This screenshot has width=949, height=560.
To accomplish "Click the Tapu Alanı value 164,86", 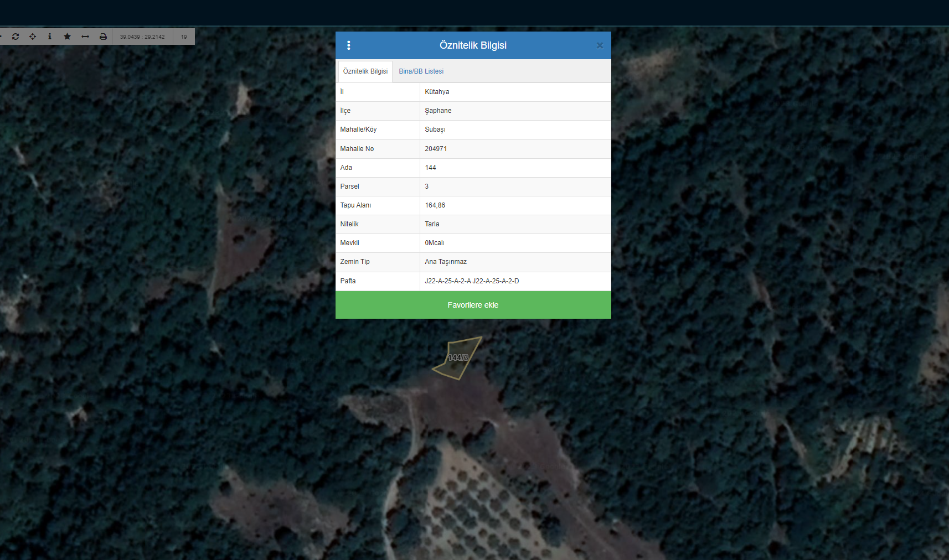I will click(x=435, y=205).
